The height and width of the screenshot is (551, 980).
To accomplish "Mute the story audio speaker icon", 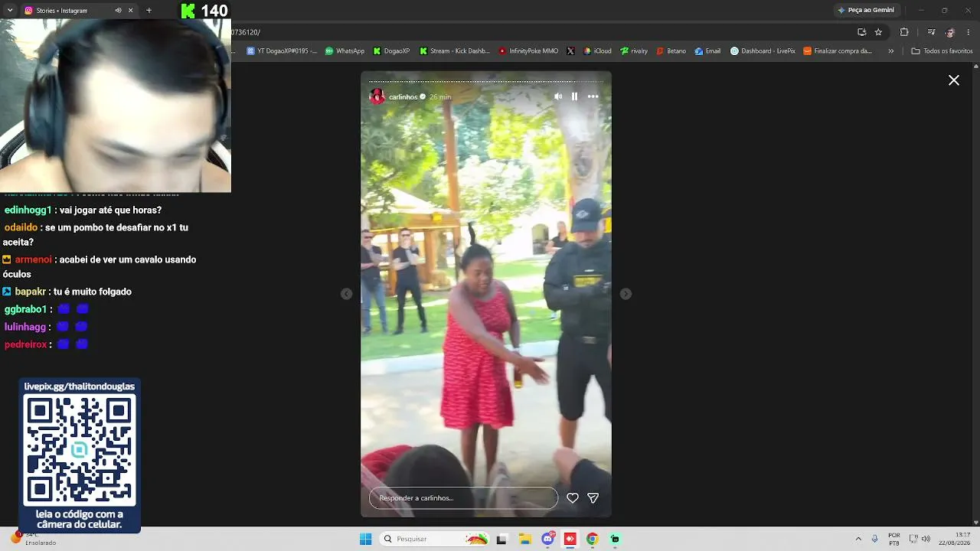I will tap(558, 96).
